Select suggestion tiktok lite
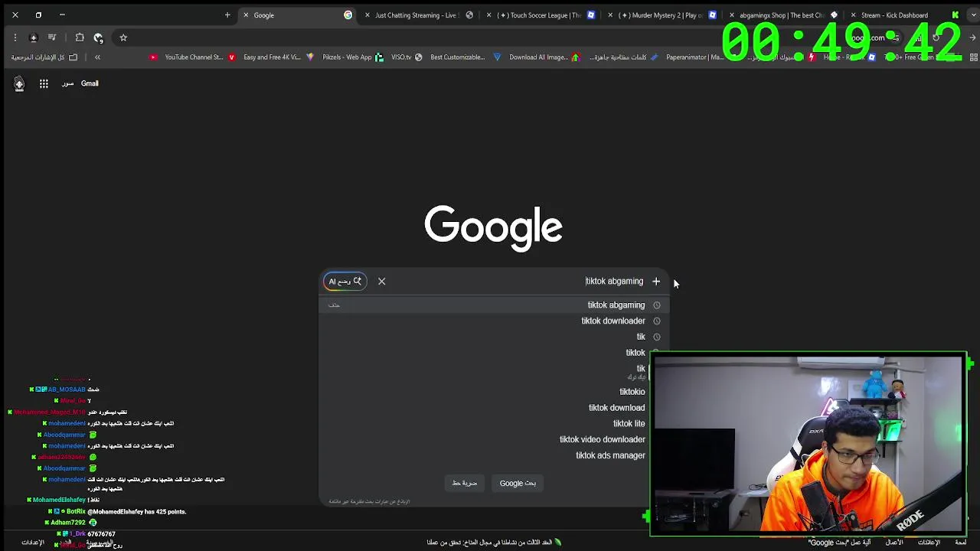The width and height of the screenshot is (980, 551). click(629, 424)
